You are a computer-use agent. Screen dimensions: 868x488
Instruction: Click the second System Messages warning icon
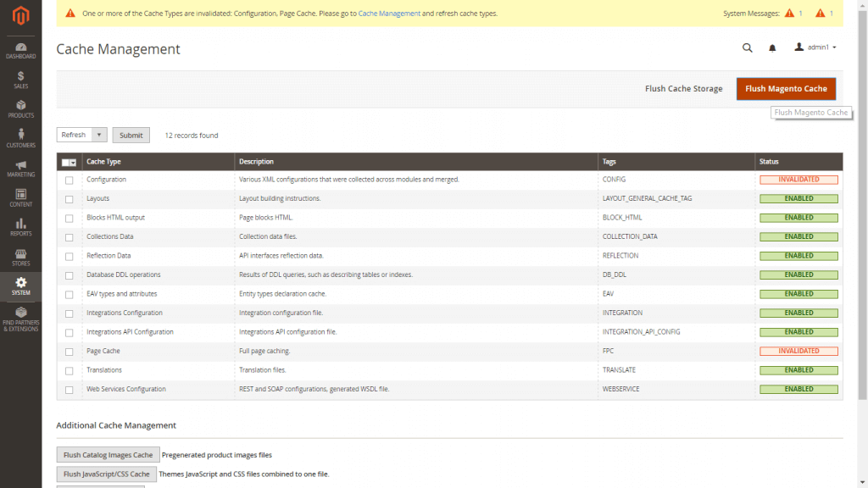click(x=821, y=14)
